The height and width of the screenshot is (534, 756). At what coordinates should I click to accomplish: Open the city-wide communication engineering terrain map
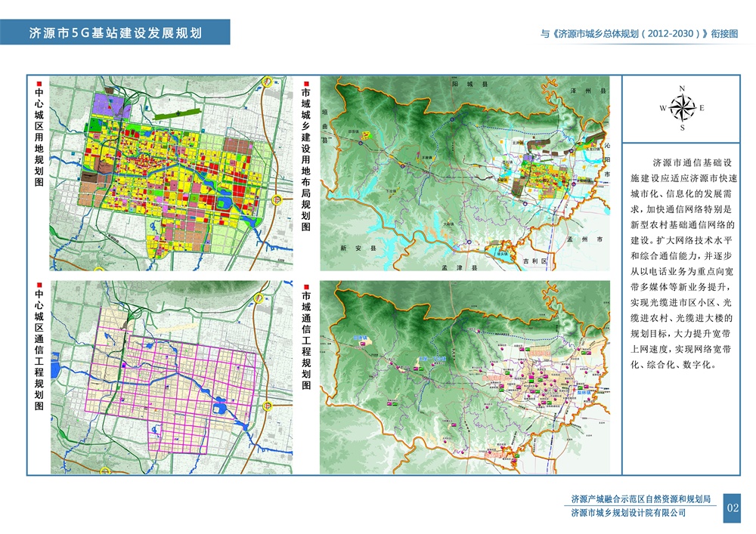click(464, 377)
